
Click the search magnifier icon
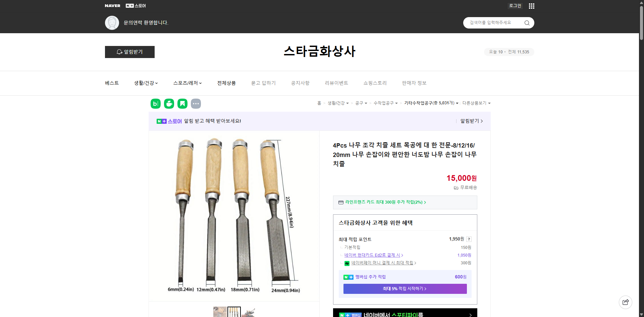click(527, 22)
